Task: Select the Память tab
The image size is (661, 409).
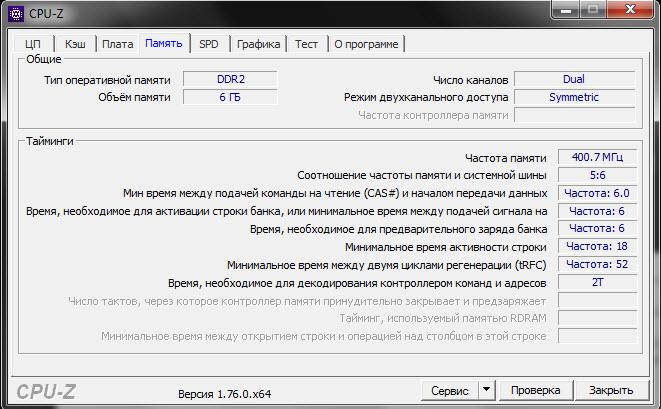Action: [x=164, y=43]
